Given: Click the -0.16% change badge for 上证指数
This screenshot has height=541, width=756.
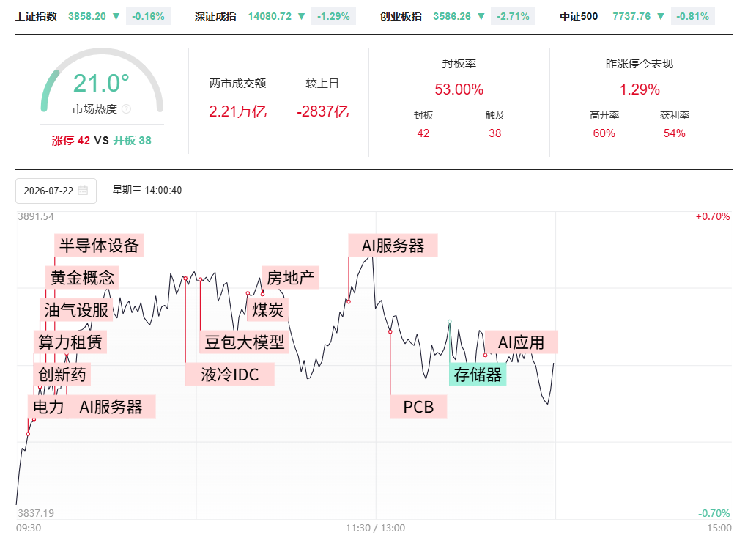Looking at the screenshot, I should click(148, 16).
